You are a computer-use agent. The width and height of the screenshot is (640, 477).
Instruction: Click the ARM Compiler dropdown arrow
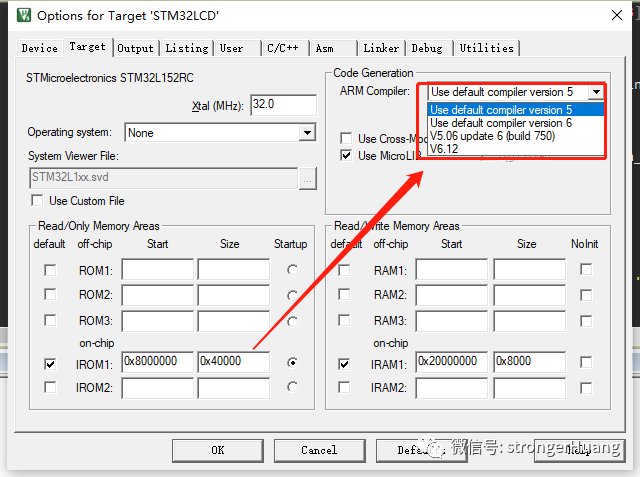[x=596, y=92]
